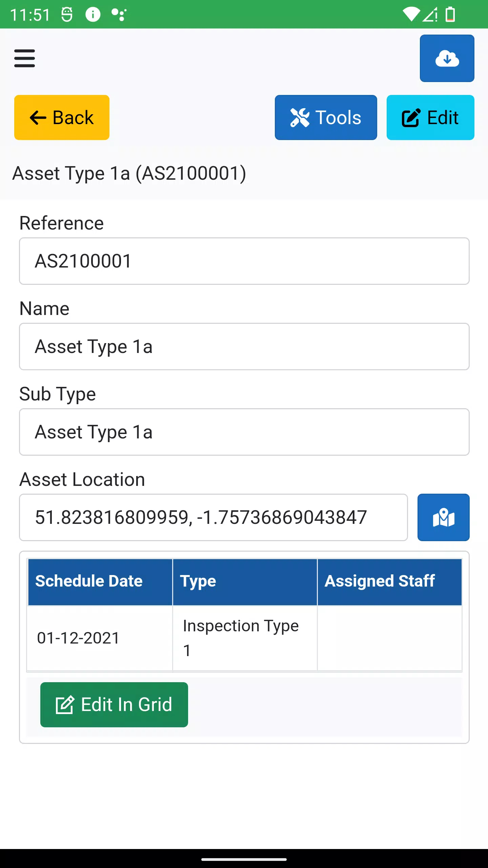Tap the info notification icon in status bar
The width and height of the screenshot is (488, 868).
(93, 14)
